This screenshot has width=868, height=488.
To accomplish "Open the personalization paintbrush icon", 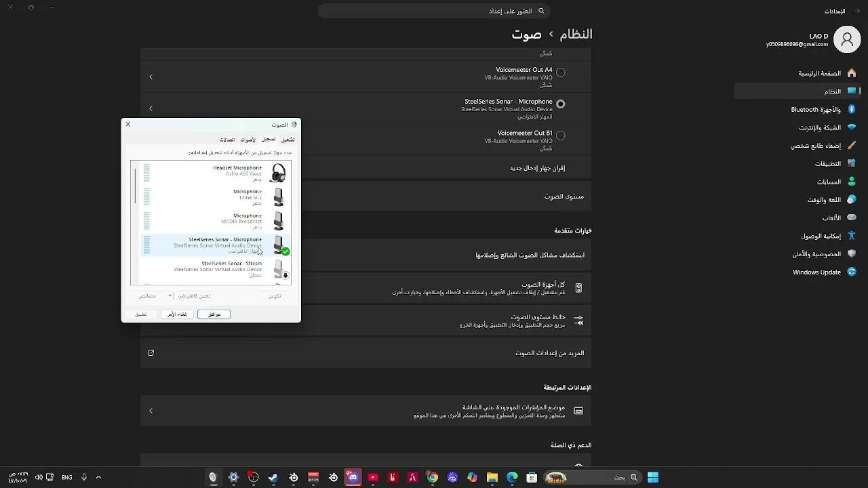I will click(x=852, y=145).
